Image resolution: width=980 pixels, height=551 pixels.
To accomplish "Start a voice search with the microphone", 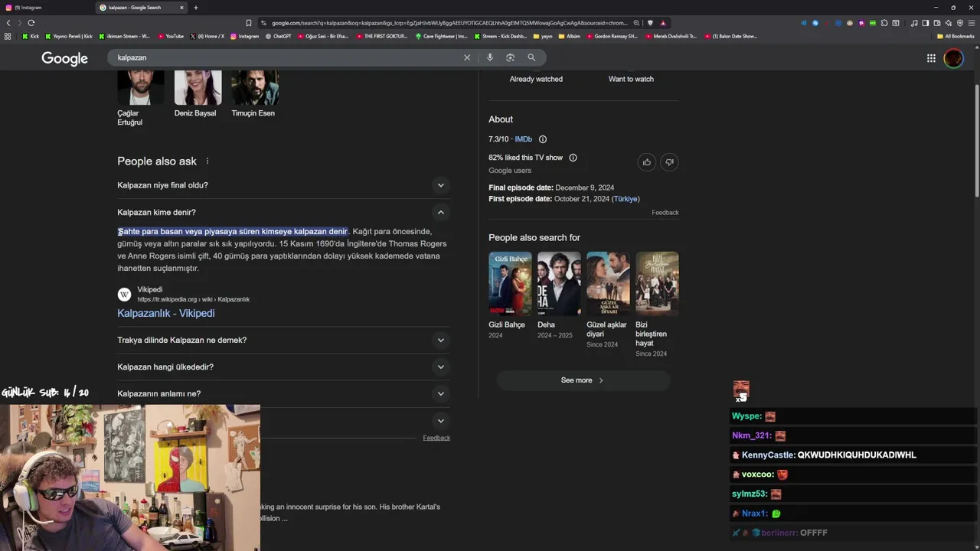I will [x=490, y=57].
